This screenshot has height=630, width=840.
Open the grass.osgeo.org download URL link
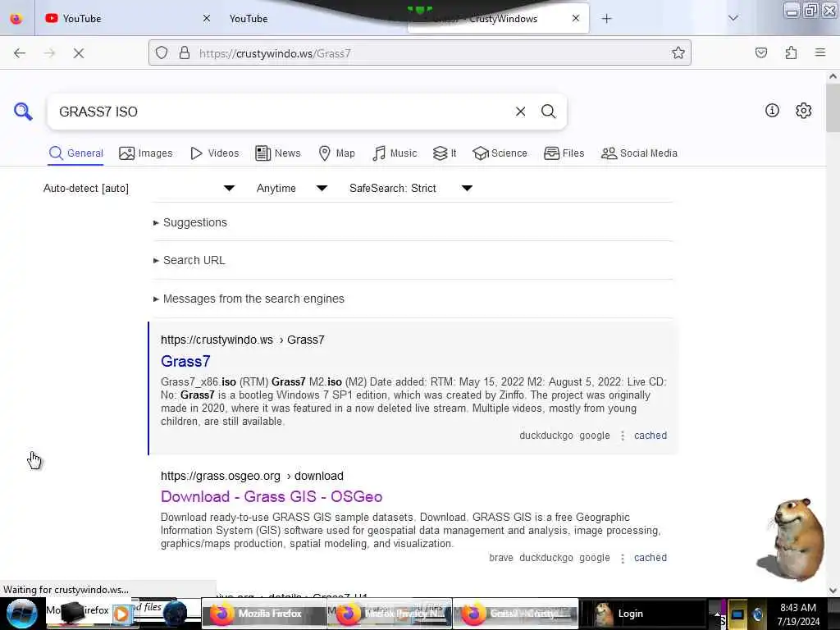252,476
